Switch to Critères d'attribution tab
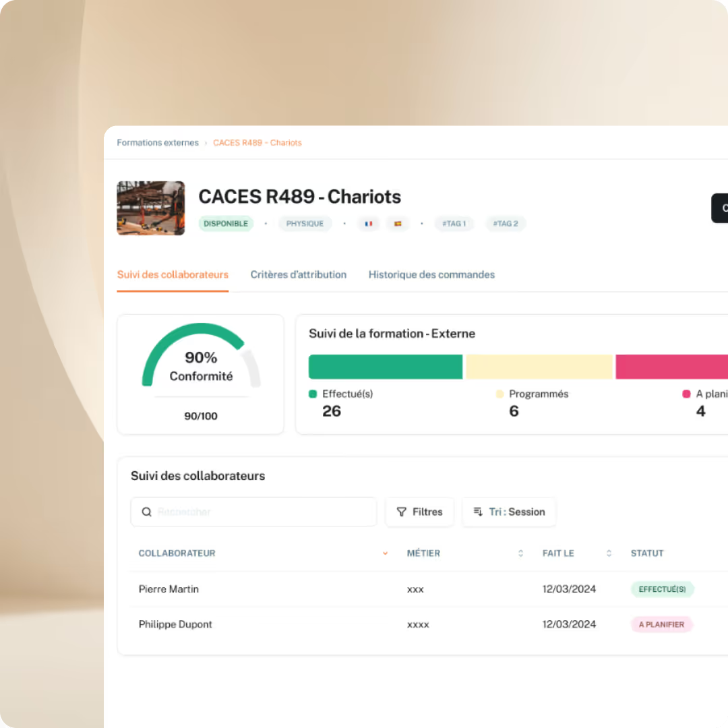The width and height of the screenshot is (728, 728). coord(299,274)
